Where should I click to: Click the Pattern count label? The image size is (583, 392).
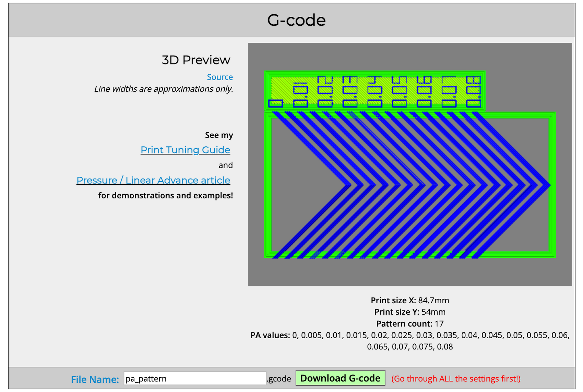click(404, 323)
